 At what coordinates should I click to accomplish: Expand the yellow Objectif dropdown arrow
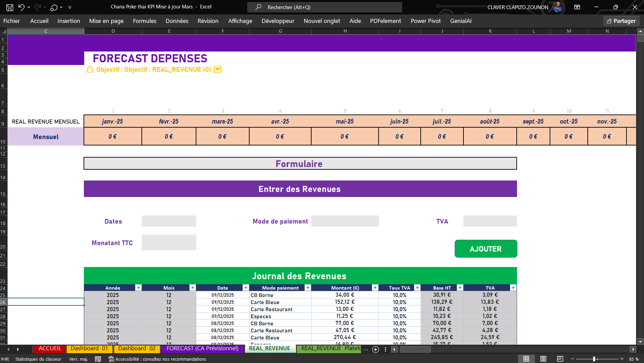click(218, 69)
